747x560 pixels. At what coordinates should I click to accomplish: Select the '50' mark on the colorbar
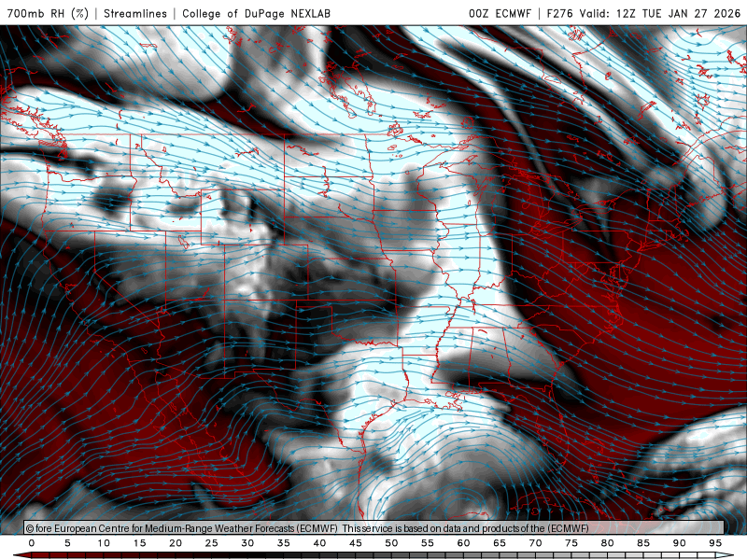pyautogui.click(x=391, y=543)
